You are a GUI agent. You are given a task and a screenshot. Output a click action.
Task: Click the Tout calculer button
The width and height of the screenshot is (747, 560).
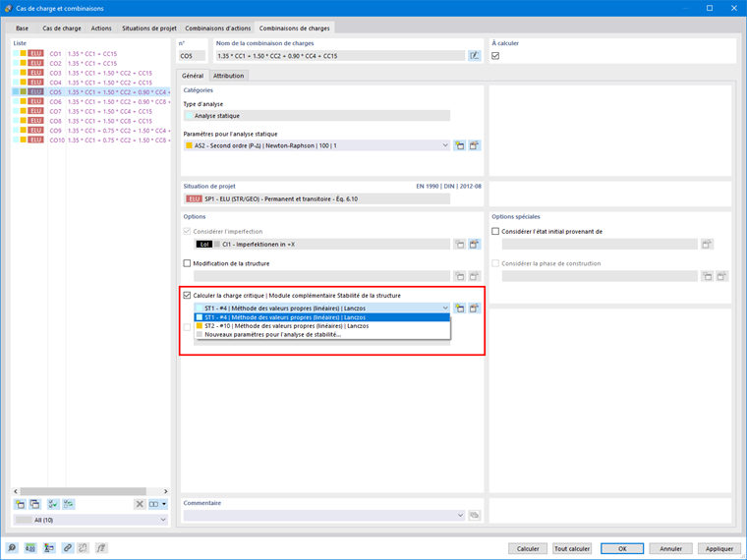(x=572, y=548)
